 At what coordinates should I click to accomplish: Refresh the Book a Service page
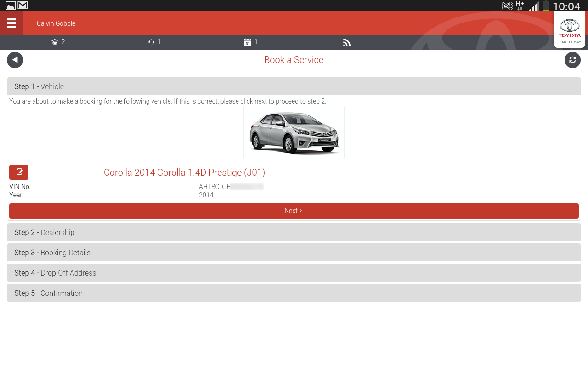572,60
